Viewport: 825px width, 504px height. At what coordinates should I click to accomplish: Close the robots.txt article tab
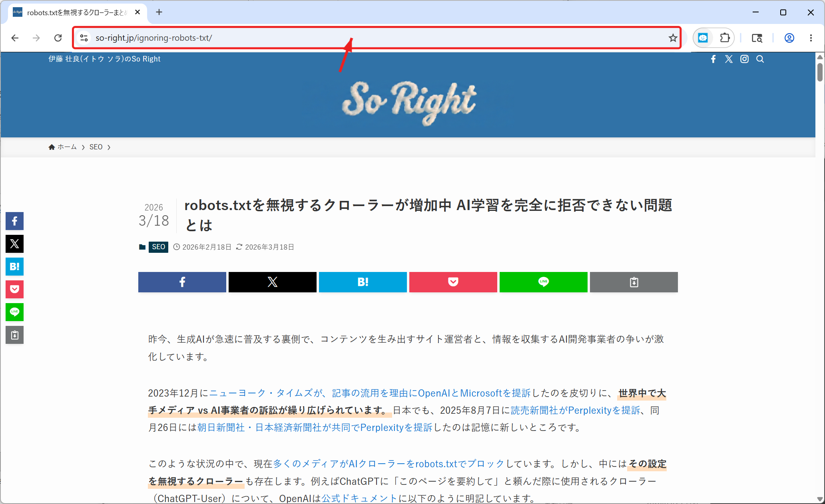[137, 12]
